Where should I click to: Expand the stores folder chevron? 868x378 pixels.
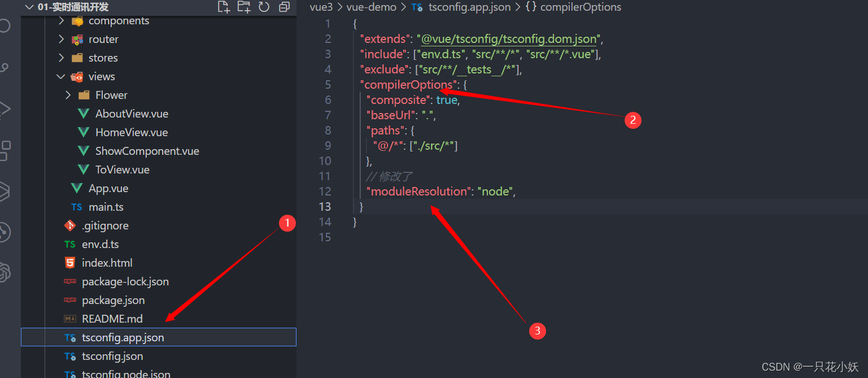point(61,58)
